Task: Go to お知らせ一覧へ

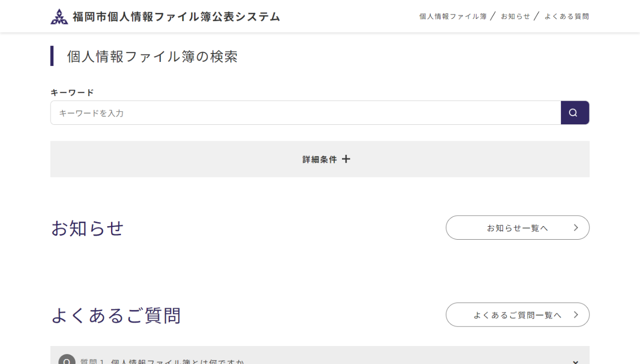Action: click(517, 228)
